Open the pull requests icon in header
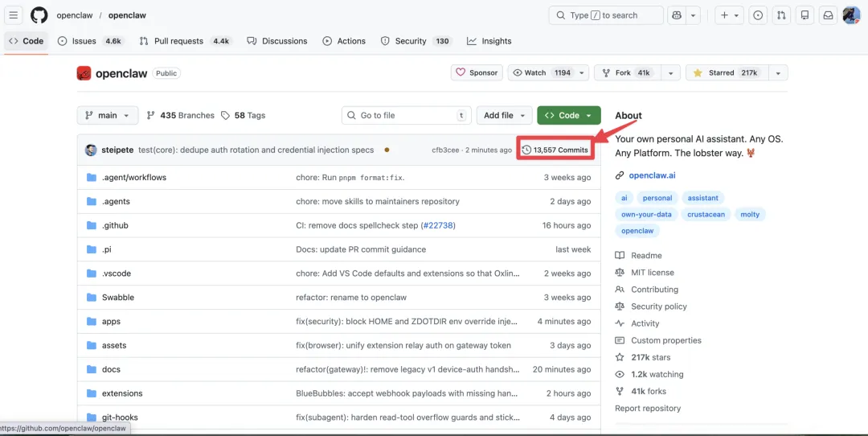This screenshot has width=868, height=436. [781, 15]
